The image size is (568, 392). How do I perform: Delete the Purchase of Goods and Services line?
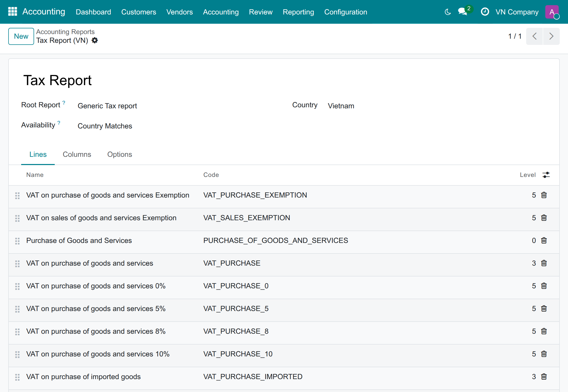pos(544,241)
